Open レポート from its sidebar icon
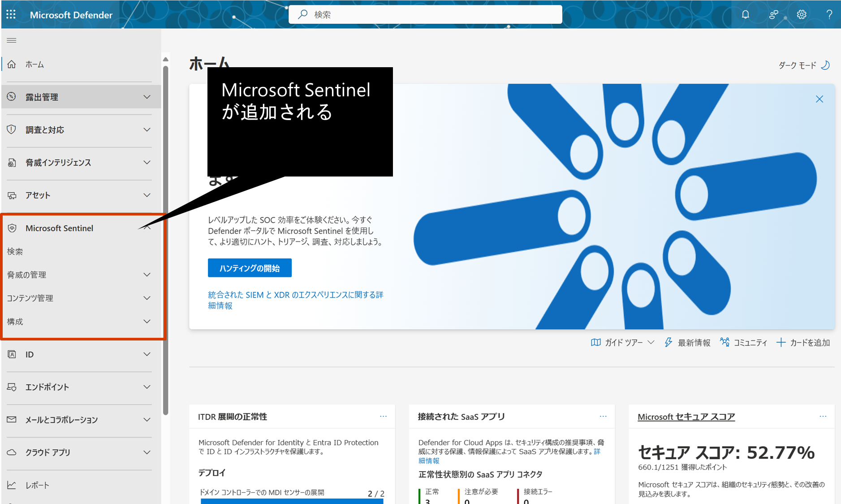 tap(12, 484)
